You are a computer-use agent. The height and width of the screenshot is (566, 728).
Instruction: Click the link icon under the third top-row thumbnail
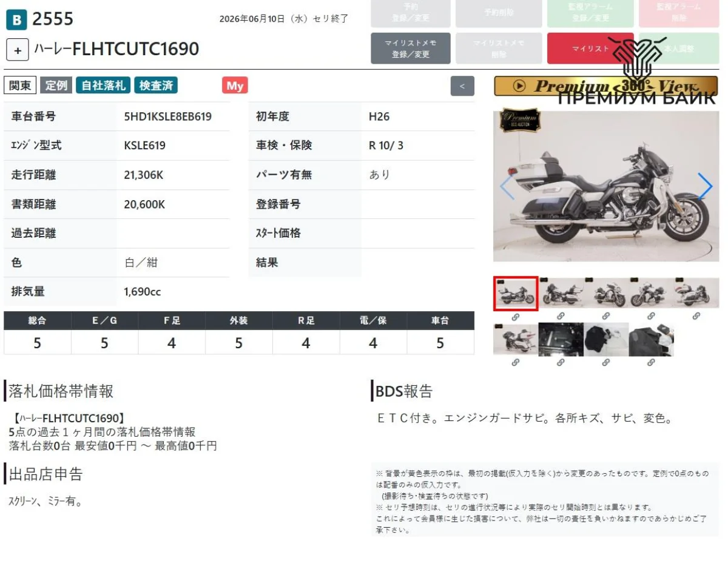[x=606, y=317]
